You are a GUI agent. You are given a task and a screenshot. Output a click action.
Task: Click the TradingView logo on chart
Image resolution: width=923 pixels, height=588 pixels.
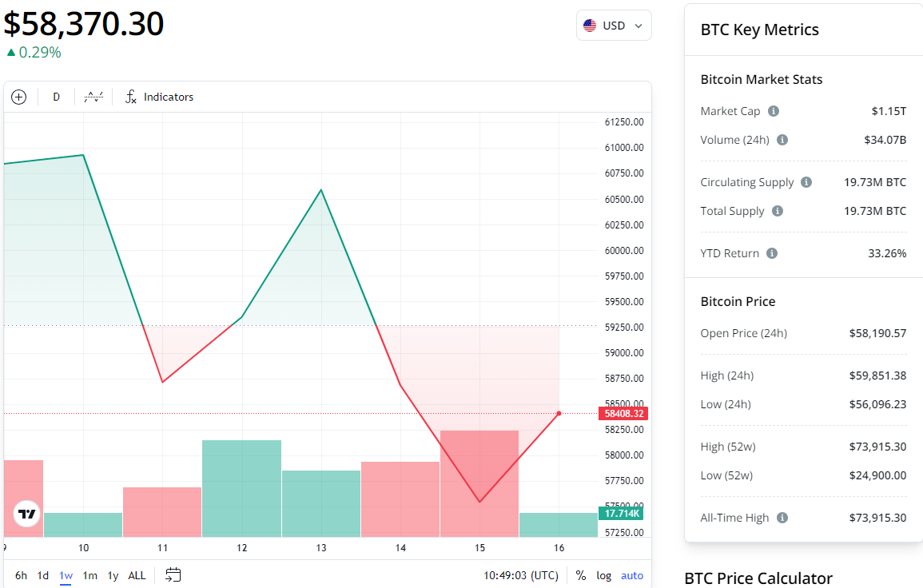coord(27,514)
